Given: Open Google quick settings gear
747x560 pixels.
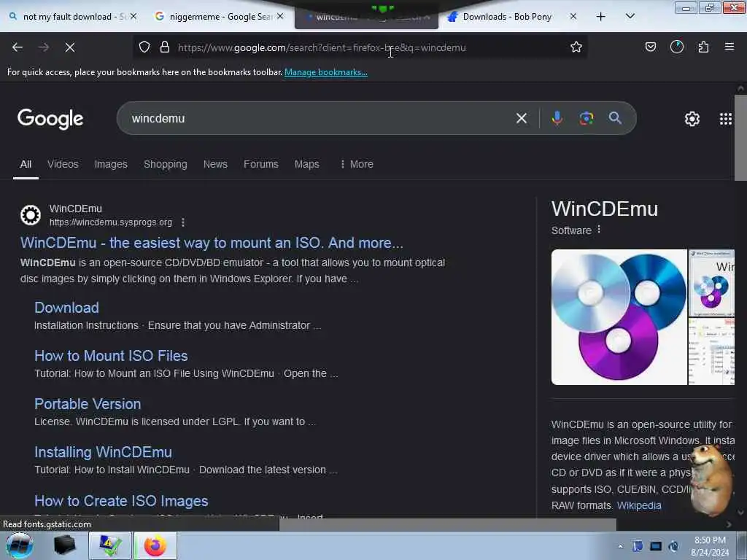Looking at the screenshot, I should click(x=692, y=119).
